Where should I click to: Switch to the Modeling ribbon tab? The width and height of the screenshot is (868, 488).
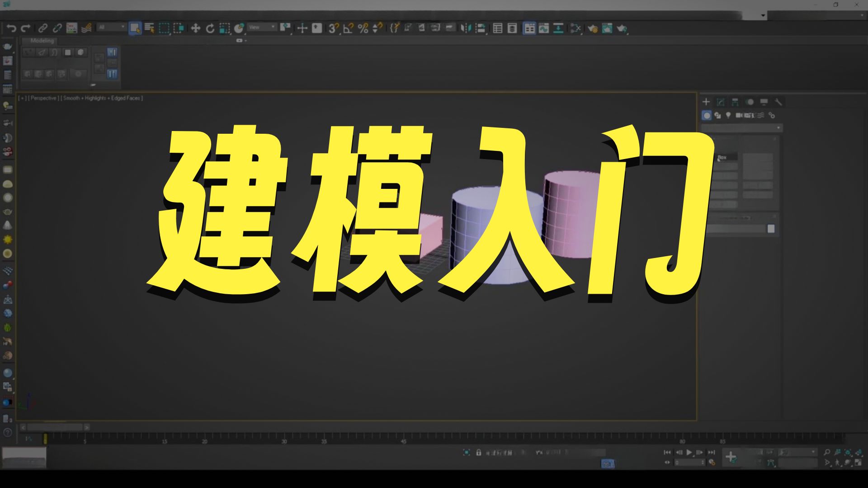click(42, 41)
